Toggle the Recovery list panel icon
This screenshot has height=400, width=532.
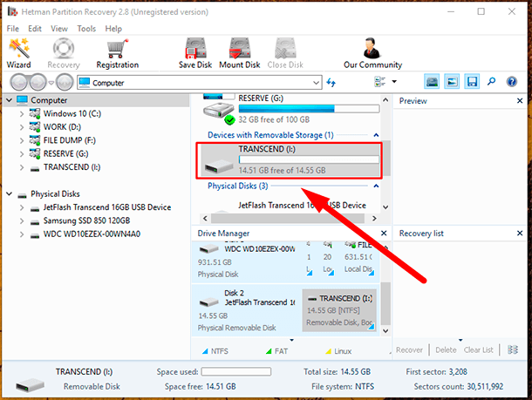[x=472, y=82]
